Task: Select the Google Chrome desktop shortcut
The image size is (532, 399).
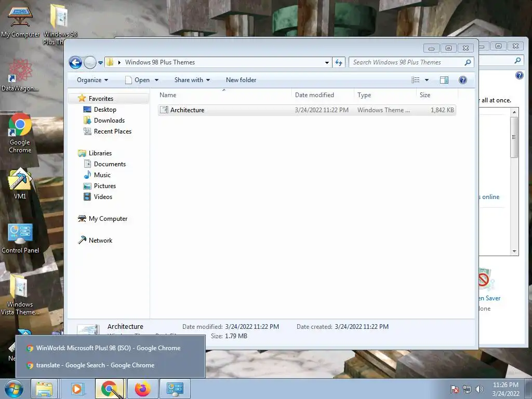Action: click(x=20, y=134)
